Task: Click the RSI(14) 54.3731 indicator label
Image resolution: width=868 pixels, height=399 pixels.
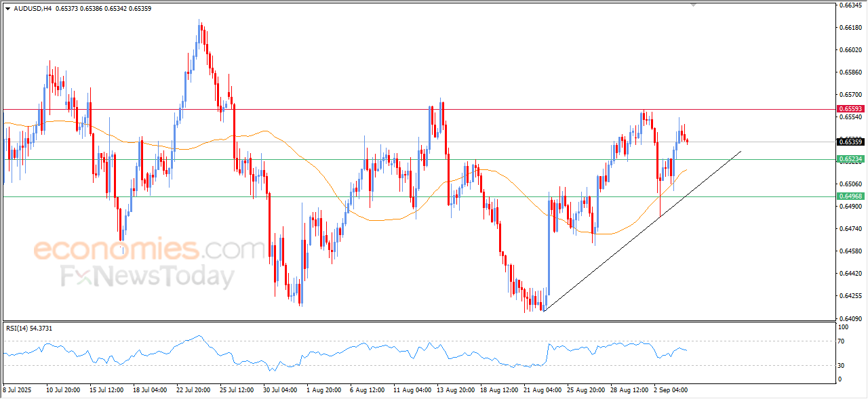Action: (x=29, y=328)
